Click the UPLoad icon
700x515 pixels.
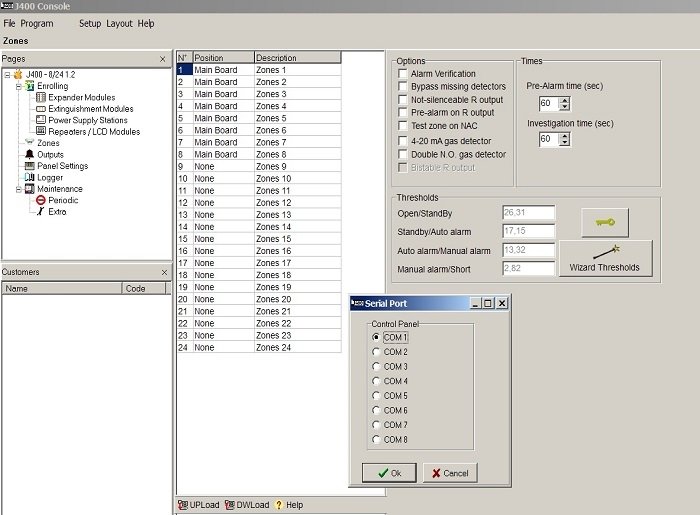[182, 505]
